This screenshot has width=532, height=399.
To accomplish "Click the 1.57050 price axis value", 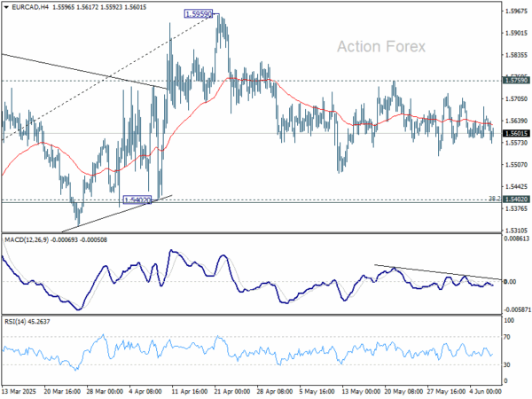I will (516, 98).
